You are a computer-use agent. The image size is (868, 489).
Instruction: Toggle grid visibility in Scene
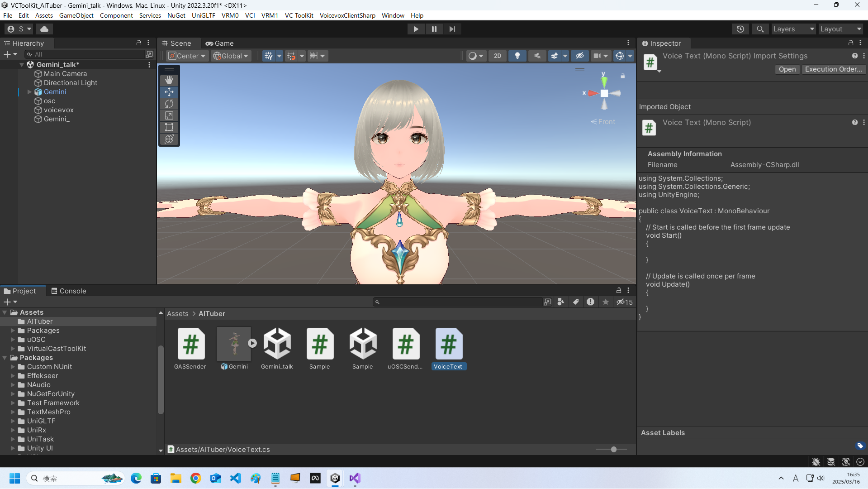click(x=269, y=56)
